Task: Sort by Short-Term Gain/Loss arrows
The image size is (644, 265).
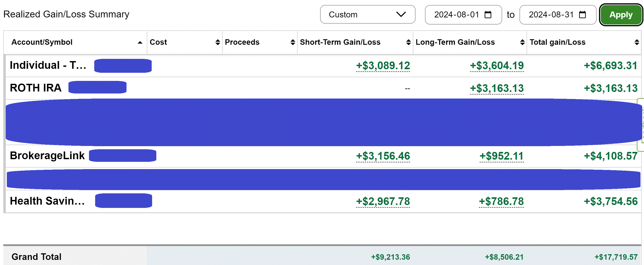Action: (x=408, y=43)
